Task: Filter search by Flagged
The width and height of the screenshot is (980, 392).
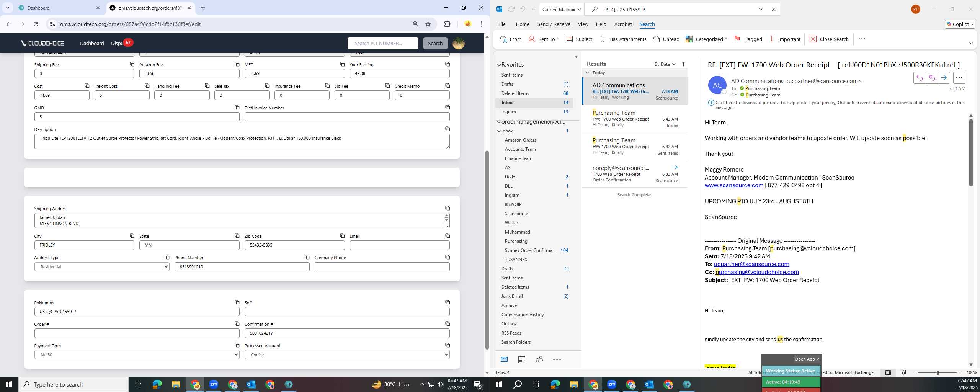Action: point(748,39)
